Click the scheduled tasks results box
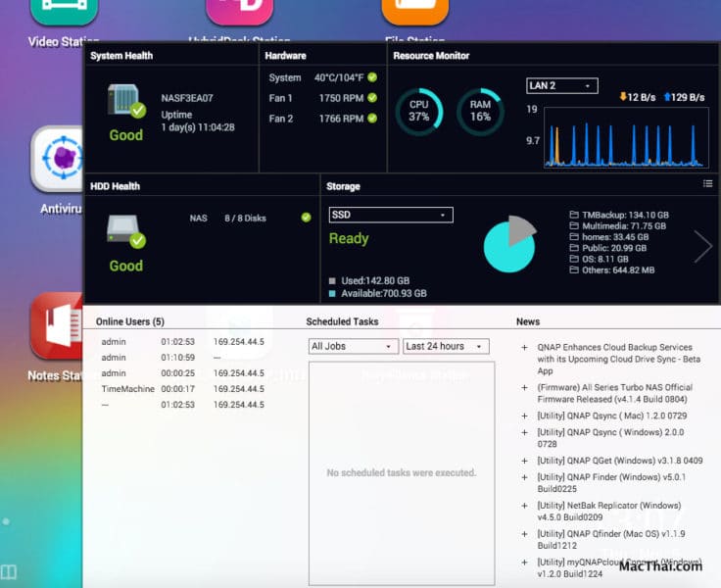 [x=402, y=473]
